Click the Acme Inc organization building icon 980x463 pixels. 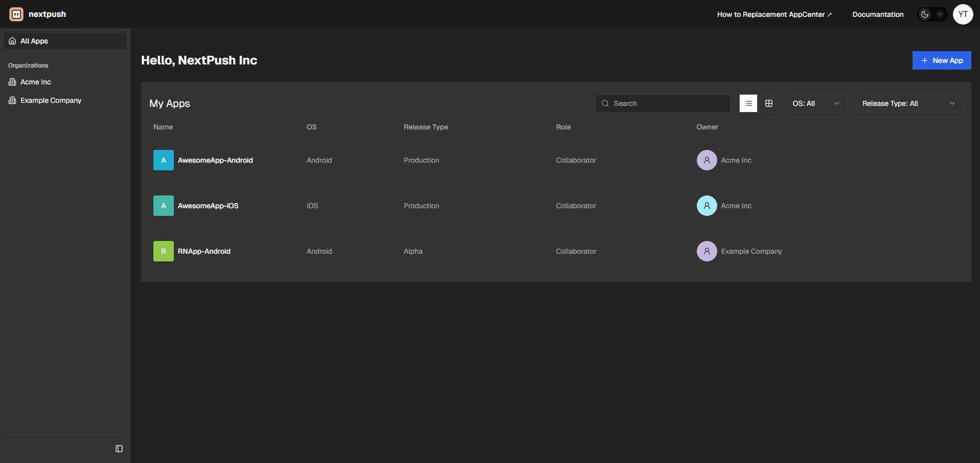coord(12,82)
